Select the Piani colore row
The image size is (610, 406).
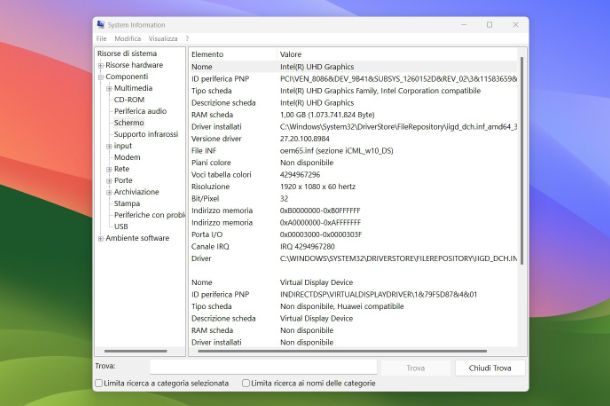tap(353, 163)
